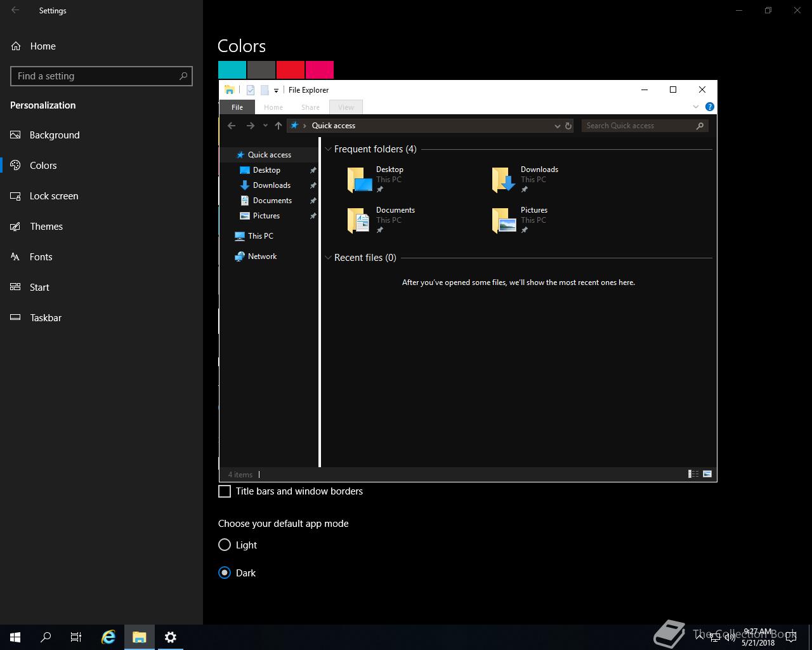The height and width of the screenshot is (650, 812).
Task: Select the dark gray accent color swatch
Action: coord(261,70)
